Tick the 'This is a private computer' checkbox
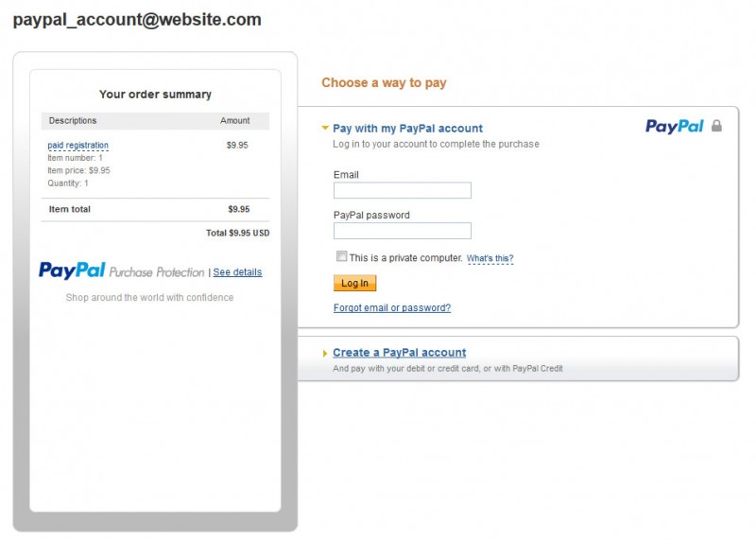Screen dimensions: 756x540 click(x=341, y=256)
